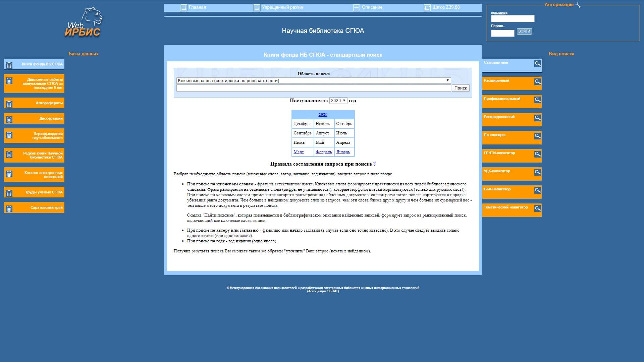
Task: Select Саратовский край database
Action: (x=34, y=207)
